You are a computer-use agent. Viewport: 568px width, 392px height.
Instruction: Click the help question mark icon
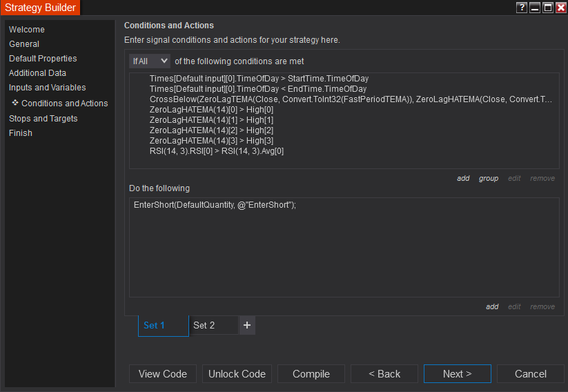point(522,8)
